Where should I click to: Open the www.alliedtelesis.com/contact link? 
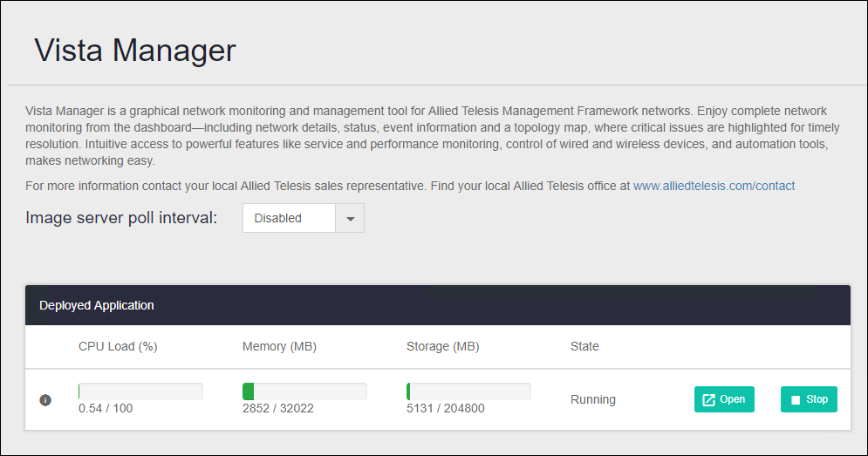(x=714, y=186)
